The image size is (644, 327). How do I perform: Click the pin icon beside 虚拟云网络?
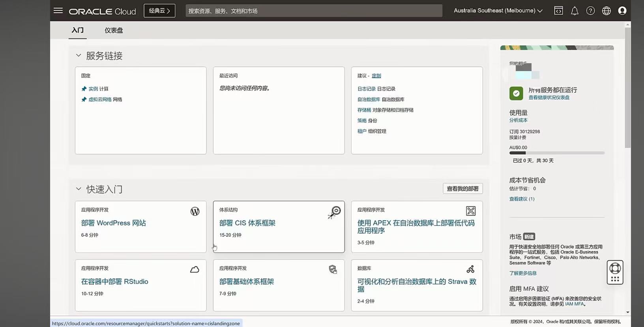pyautogui.click(x=84, y=100)
